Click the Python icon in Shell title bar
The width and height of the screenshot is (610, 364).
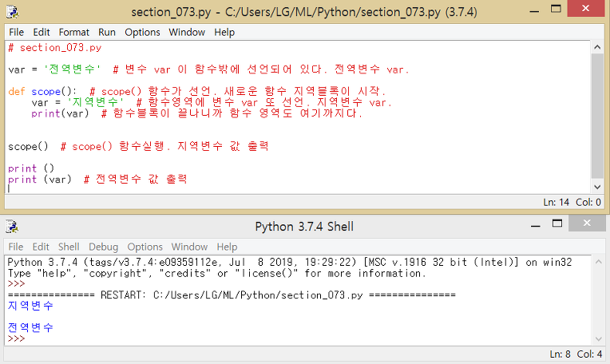(x=12, y=227)
